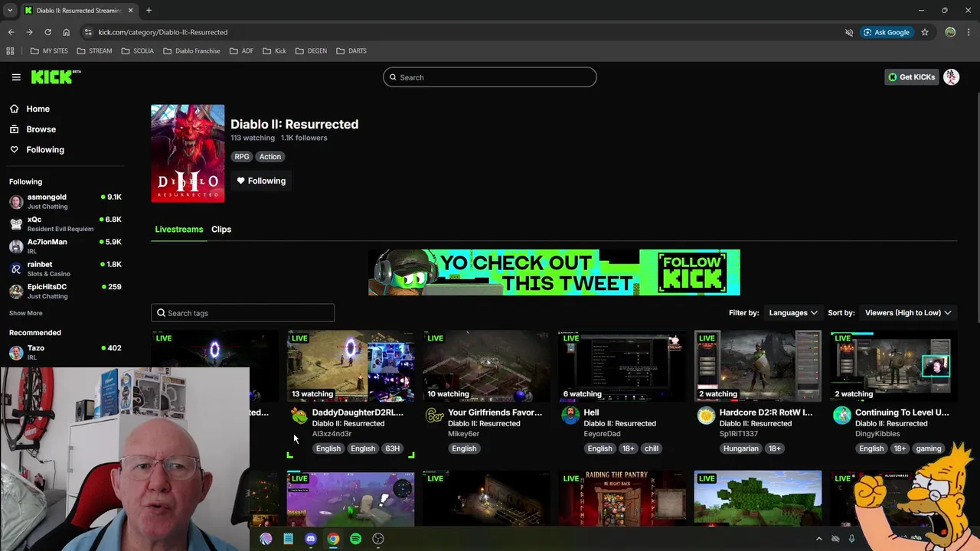Click EeyoreDad channel avatar
This screenshot has width=980, height=551.
[x=570, y=416]
